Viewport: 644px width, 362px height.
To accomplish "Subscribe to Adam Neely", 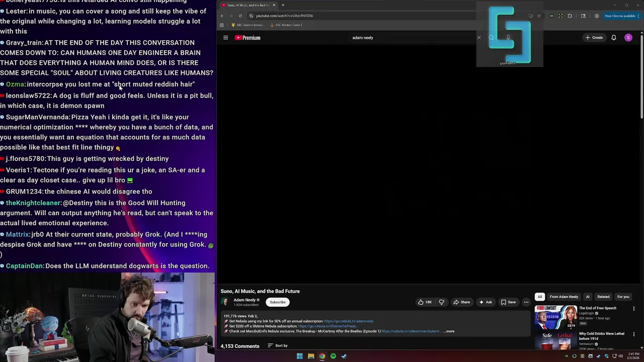I will (x=277, y=302).
